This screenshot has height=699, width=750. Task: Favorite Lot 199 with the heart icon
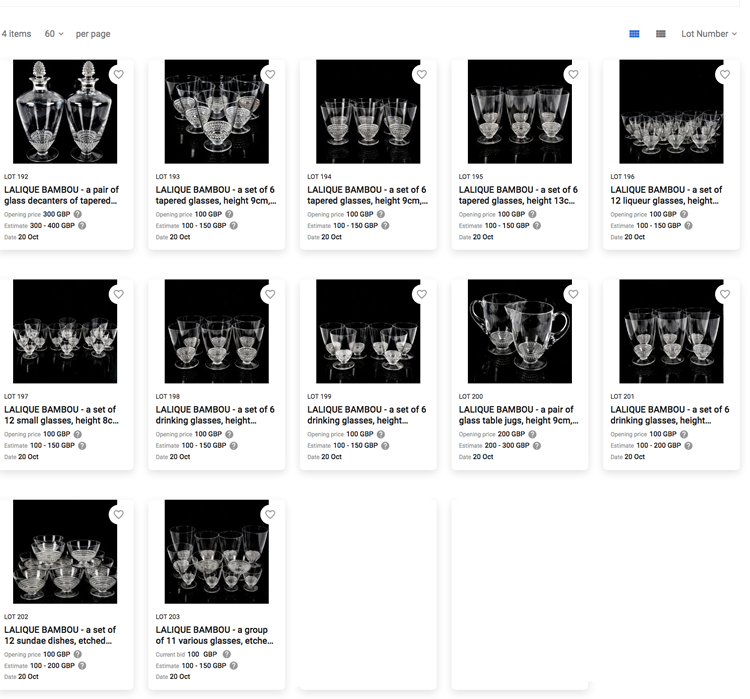[x=421, y=294]
